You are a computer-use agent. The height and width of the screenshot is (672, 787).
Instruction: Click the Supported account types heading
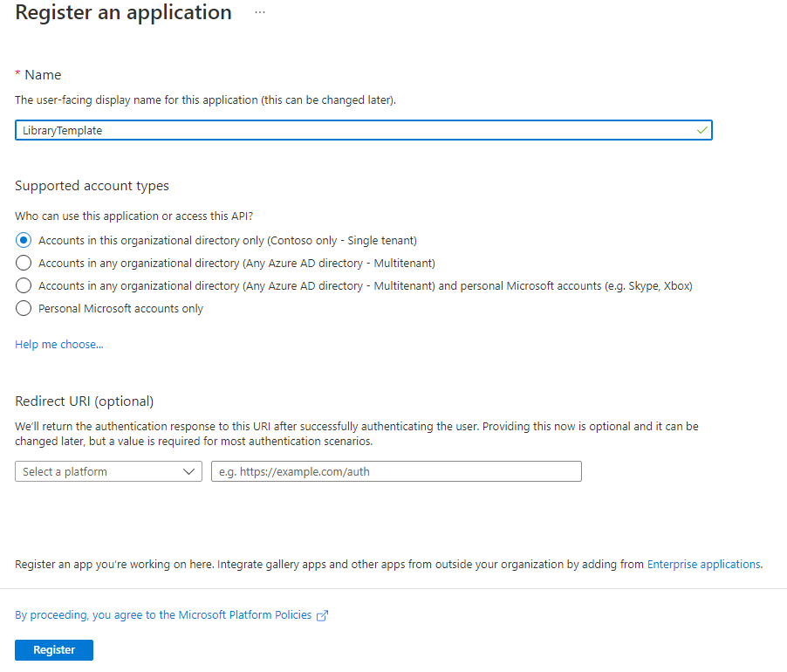coord(92,186)
